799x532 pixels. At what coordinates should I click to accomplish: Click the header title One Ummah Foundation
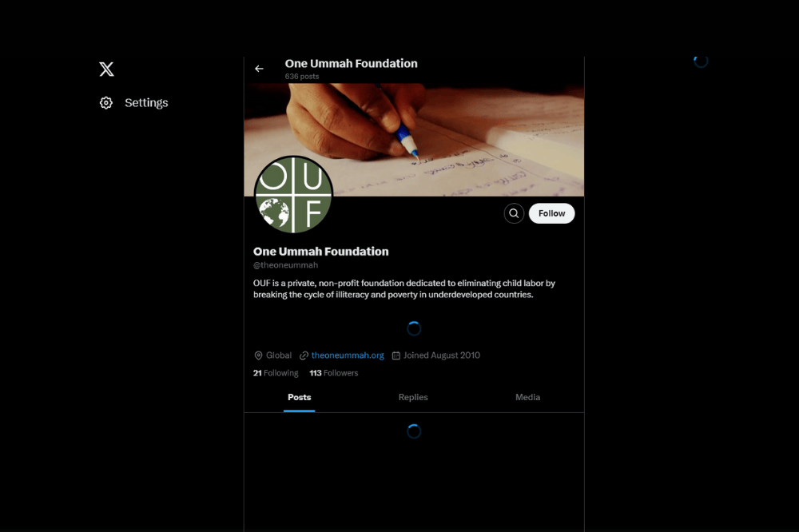351,64
